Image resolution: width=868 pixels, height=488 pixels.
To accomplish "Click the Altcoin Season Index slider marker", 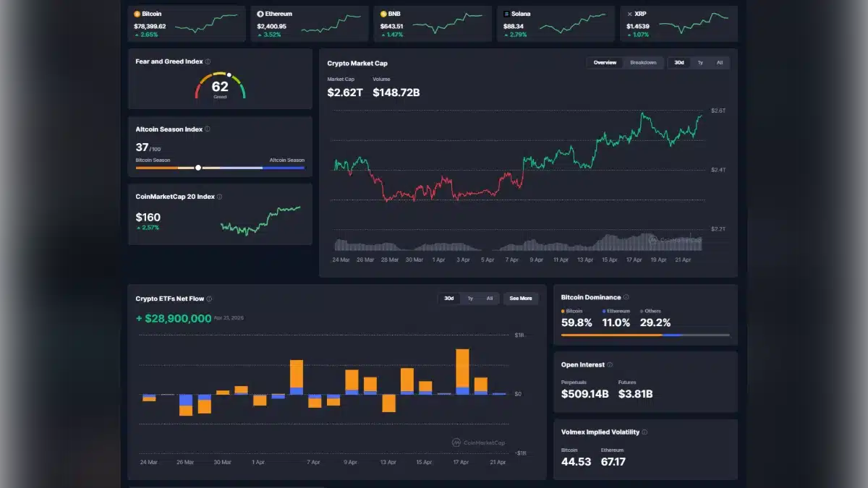I will click(x=197, y=167).
